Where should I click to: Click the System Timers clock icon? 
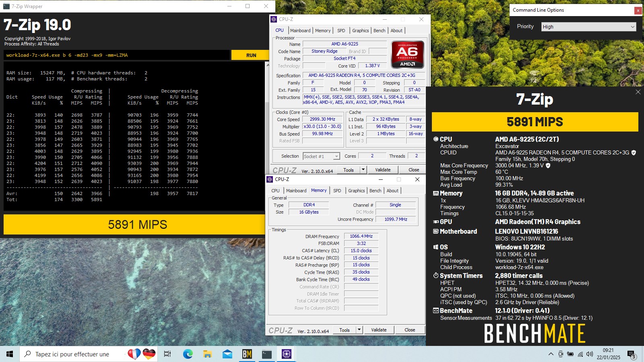tap(436, 276)
